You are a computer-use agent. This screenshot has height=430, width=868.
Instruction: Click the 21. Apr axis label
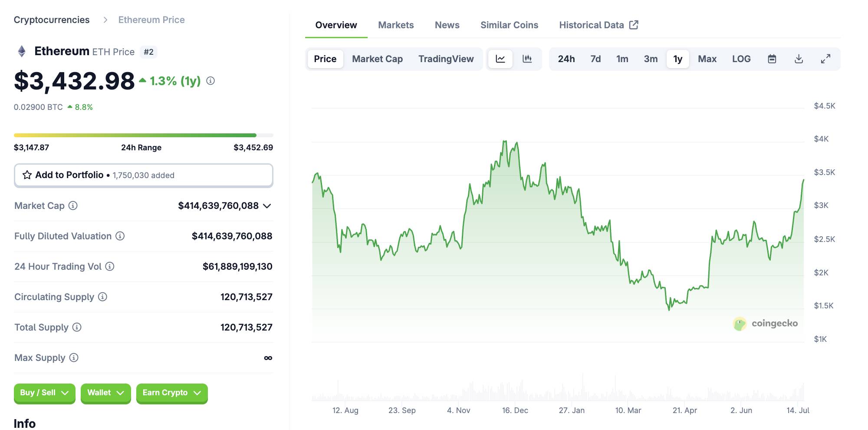click(x=685, y=410)
